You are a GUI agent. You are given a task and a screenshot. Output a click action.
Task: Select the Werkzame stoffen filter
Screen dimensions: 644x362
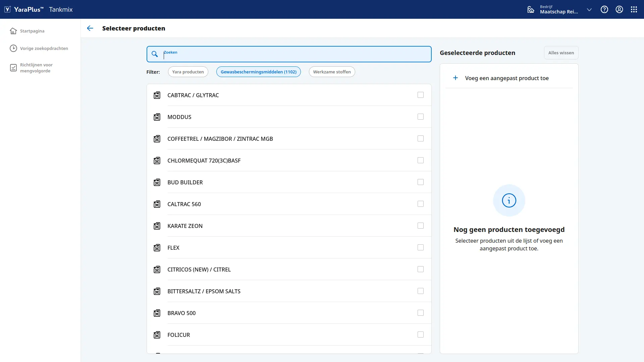click(332, 72)
